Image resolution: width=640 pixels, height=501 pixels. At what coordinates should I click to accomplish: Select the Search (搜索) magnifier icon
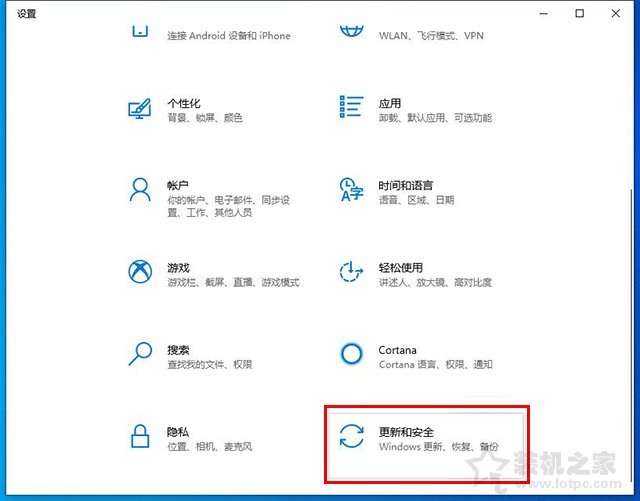[x=140, y=354]
